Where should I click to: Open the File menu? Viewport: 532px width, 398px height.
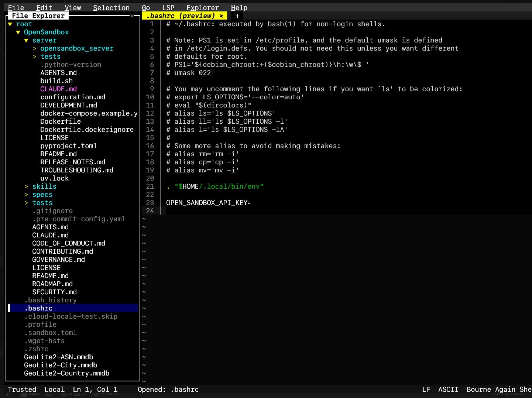[16, 8]
